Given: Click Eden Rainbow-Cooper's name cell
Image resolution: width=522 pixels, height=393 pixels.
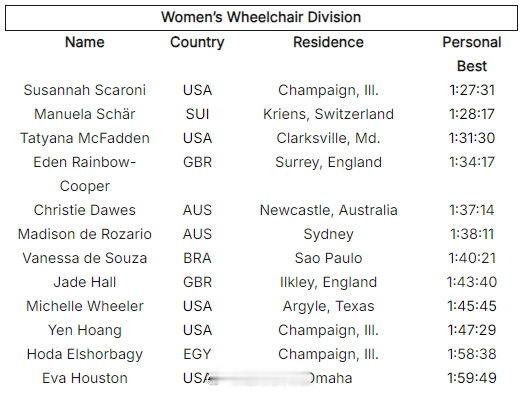Looking at the screenshot, I should 85,174.
